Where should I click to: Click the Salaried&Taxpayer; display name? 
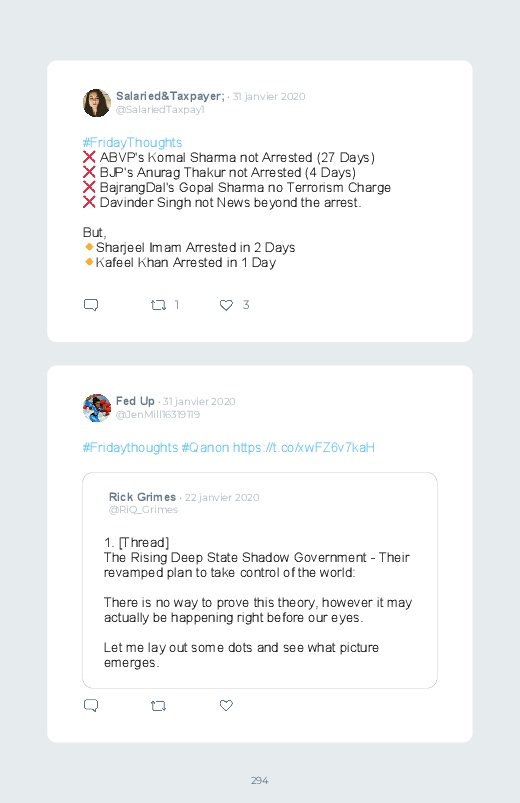point(170,96)
